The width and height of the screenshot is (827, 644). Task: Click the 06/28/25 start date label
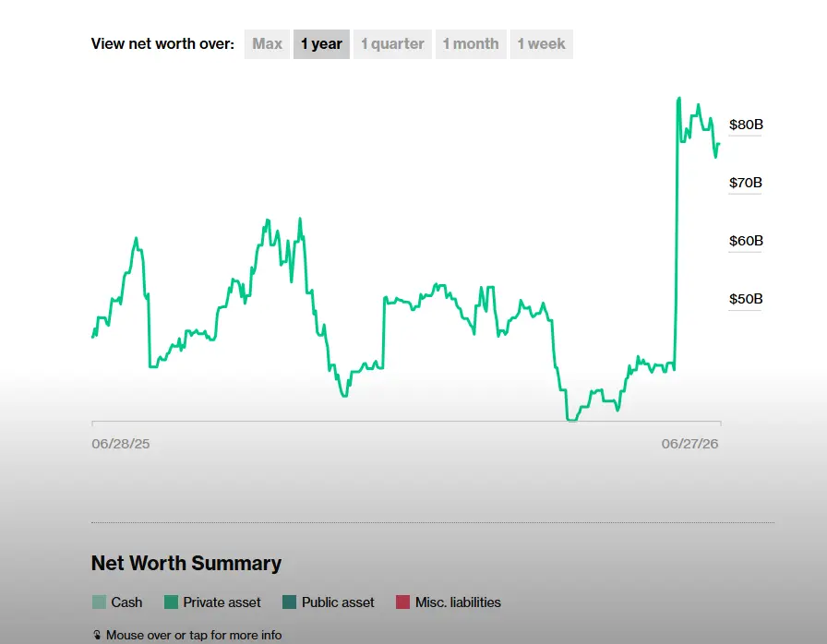pyautogui.click(x=121, y=444)
